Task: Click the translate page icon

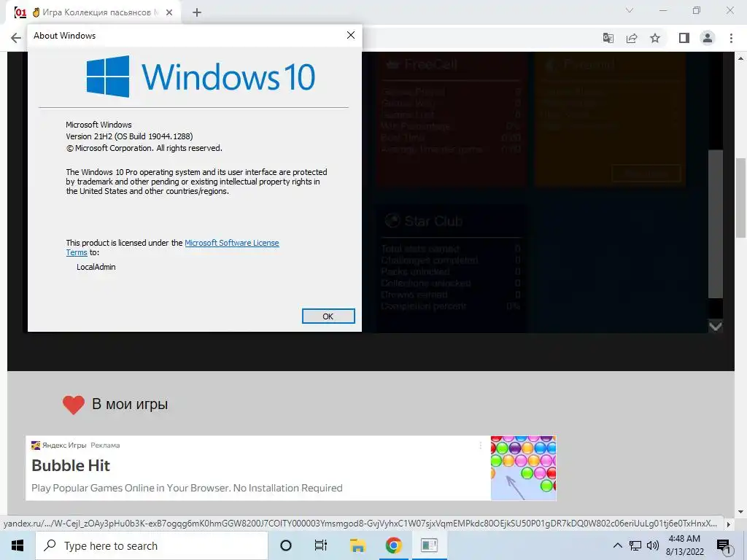Action: tap(608, 38)
